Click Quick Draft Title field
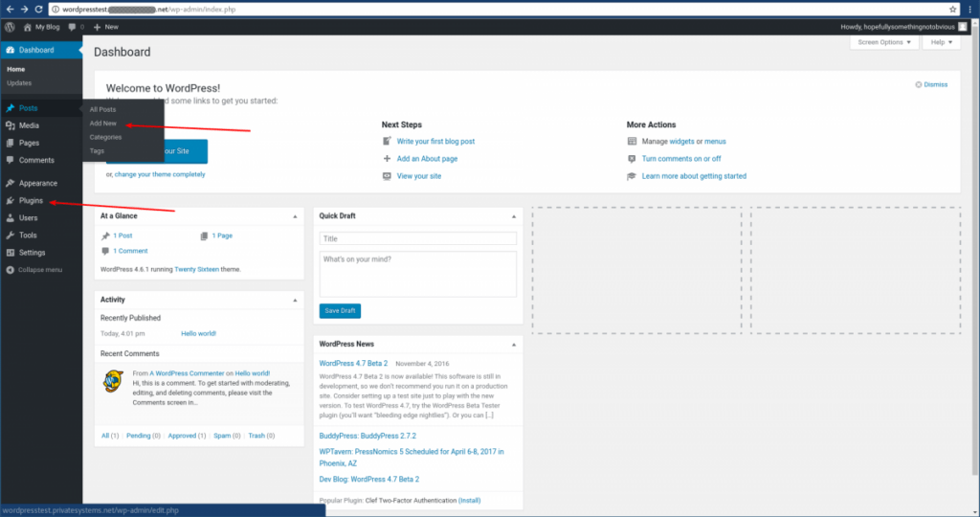The height and width of the screenshot is (517, 980). [x=417, y=238]
